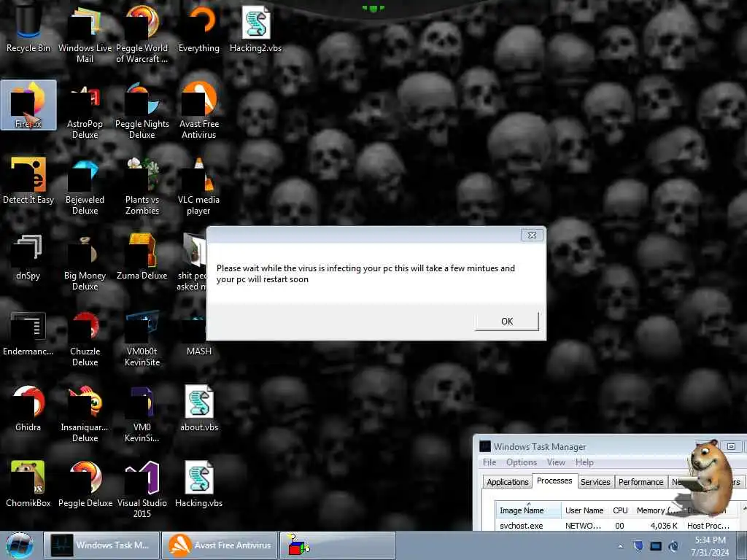This screenshot has width=747, height=560.
Task: Open the MASH desktop shortcut
Action: point(199,332)
